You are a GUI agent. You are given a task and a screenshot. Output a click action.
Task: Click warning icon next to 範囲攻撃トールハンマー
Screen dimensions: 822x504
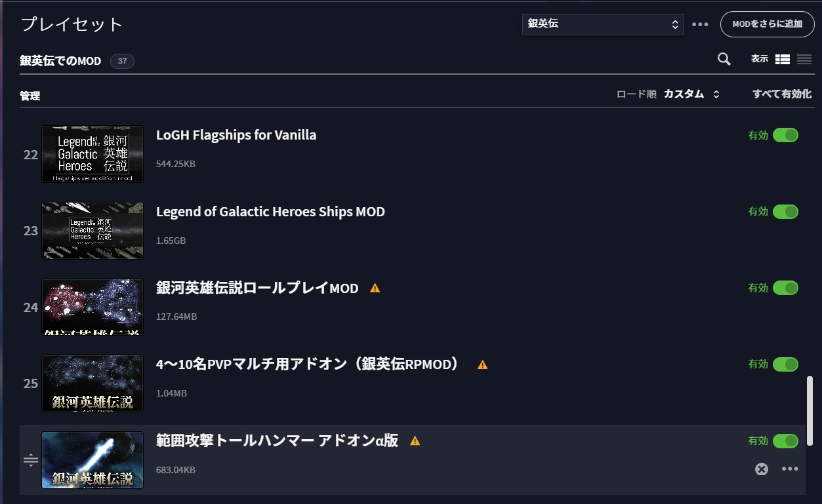[x=415, y=441]
